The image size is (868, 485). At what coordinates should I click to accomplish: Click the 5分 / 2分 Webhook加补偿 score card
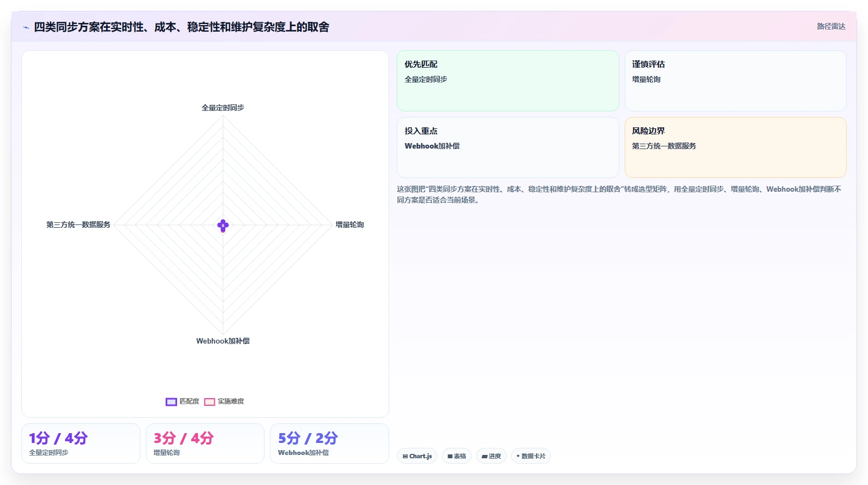click(x=330, y=443)
